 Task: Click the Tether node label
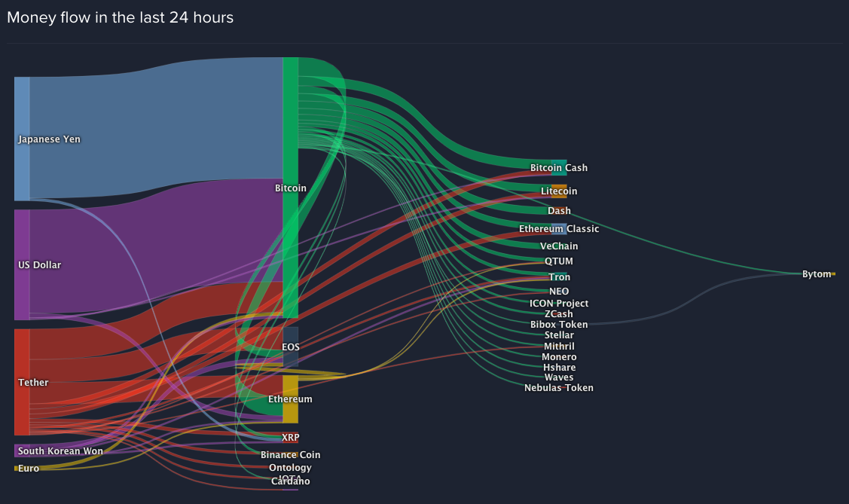pos(34,382)
